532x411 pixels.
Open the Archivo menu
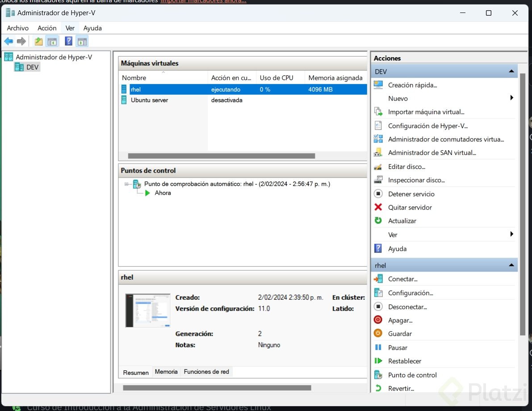coord(17,28)
